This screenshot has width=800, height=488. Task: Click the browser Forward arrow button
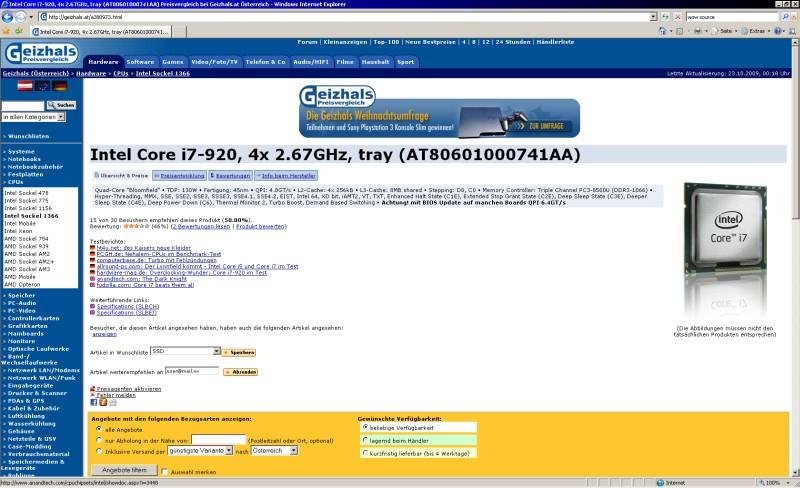pyautogui.click(x=20, y=17)
